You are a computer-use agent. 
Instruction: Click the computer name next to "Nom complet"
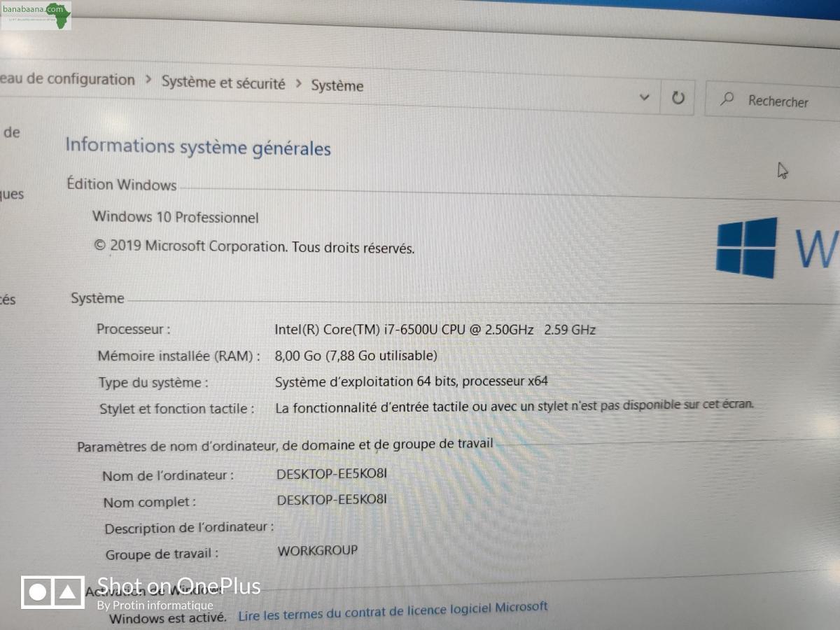332,500
